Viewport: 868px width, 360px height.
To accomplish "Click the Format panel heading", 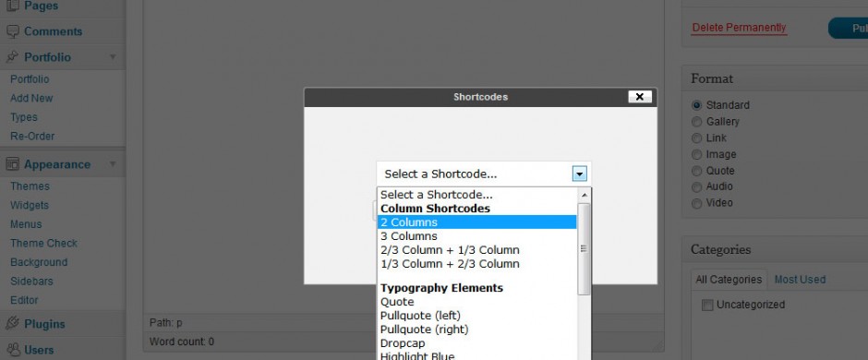I will pos(712,78).
